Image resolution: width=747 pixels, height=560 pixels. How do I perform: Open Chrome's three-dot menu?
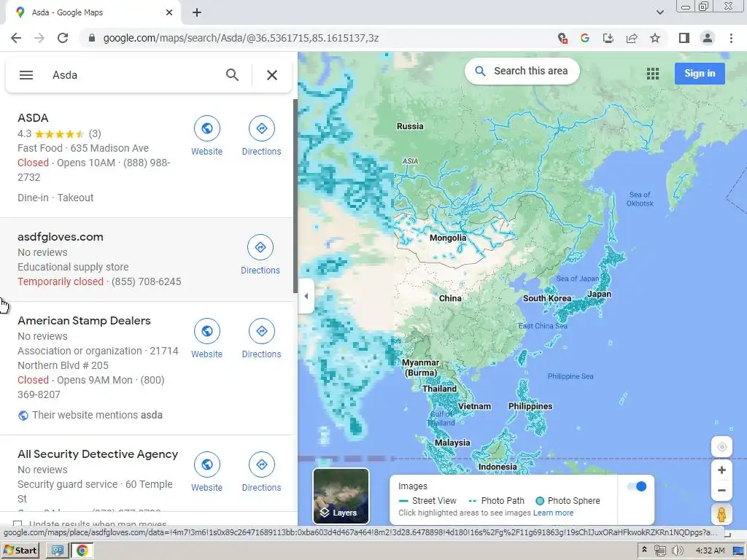coord(731,38)
